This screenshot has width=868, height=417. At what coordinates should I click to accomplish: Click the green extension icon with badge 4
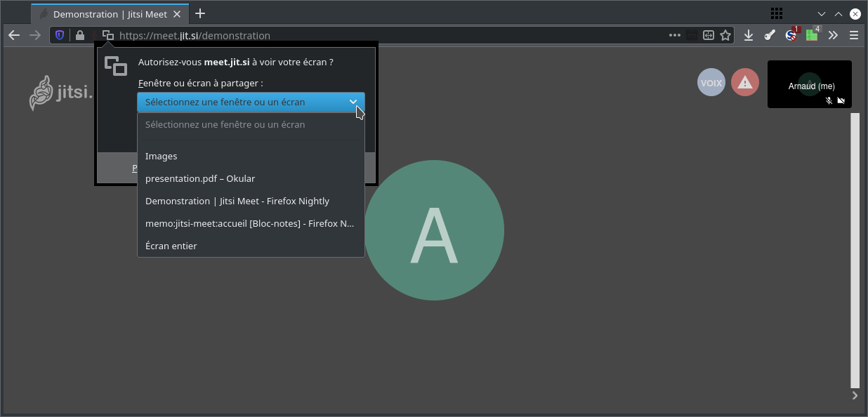pos(812,35)
